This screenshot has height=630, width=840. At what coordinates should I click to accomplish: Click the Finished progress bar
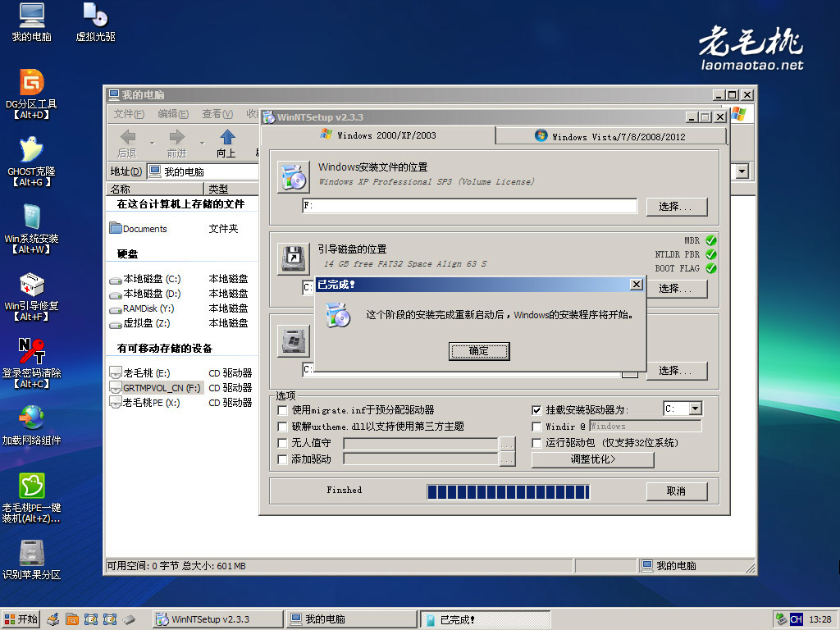click(x=508, y=492)
